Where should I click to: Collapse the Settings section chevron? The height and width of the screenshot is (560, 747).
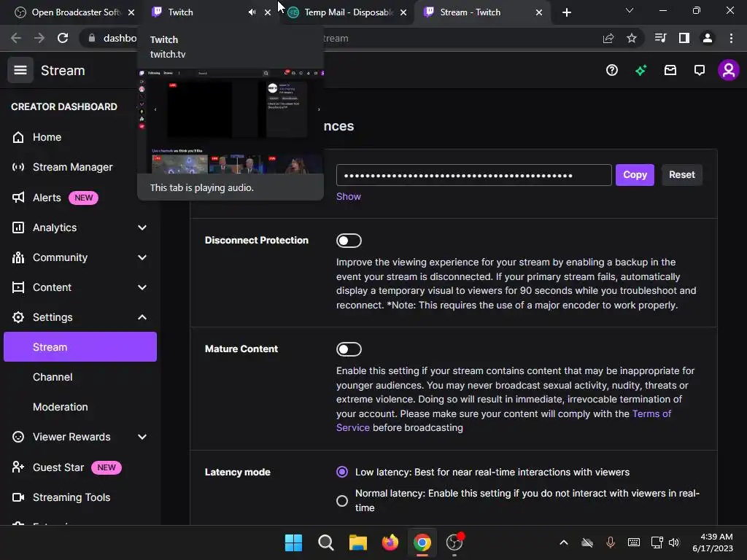pos(142,317)
